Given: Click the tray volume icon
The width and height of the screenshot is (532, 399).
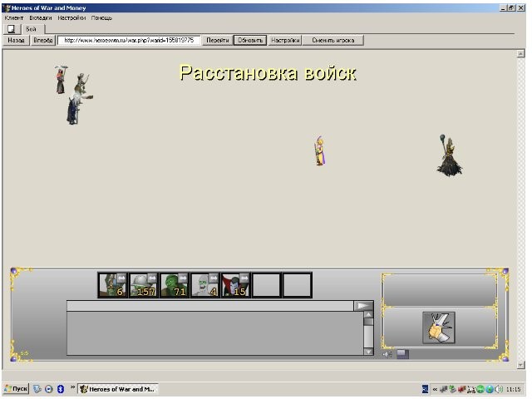Looking at the screenshot, I should 499,390.
